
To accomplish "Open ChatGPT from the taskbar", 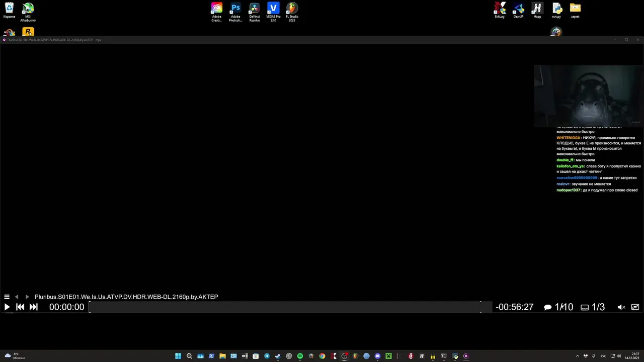I will 289,356.
